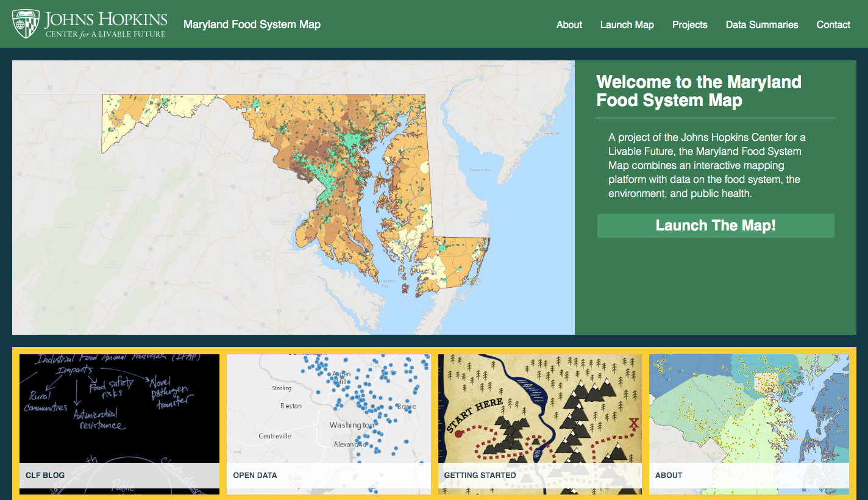The width and height of the screenshot is (868, 500).
Task: Click the GETTING STARTED caption label
Action: tap(480, 475)
